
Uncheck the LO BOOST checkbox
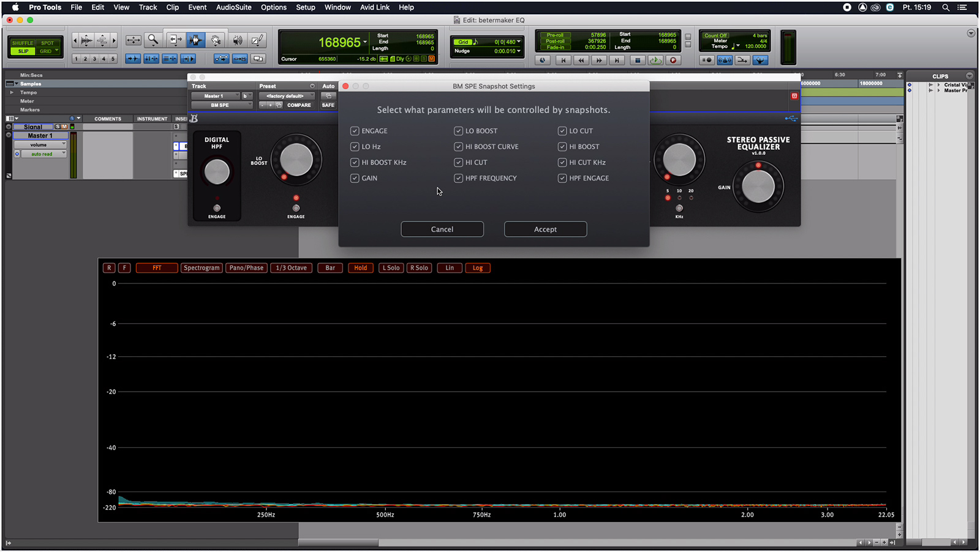[458, 131]
